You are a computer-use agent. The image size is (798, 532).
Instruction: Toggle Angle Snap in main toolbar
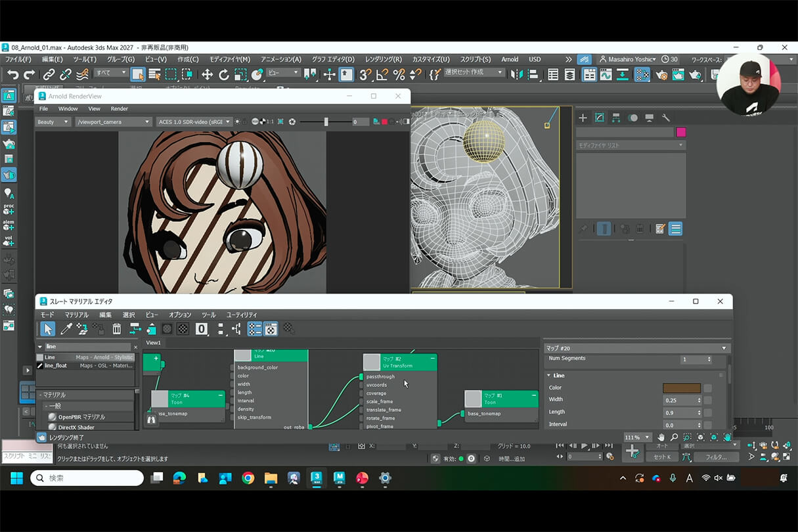point(382,75)
